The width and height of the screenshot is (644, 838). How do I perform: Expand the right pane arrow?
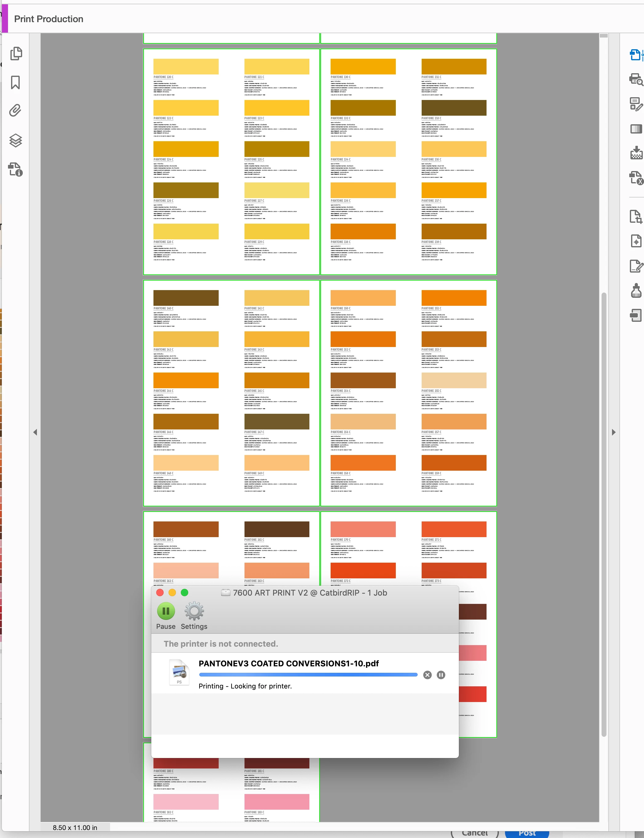click(x=613, y=432)
